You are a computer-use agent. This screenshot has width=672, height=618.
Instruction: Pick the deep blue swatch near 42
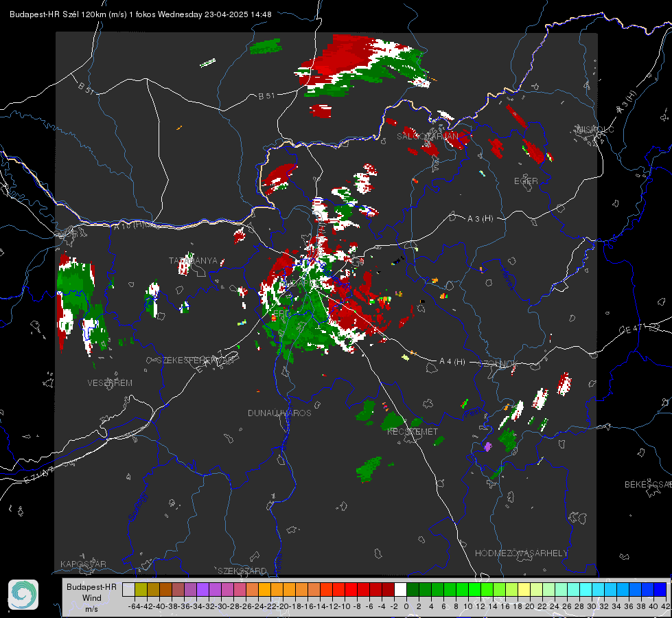[660, 589]
